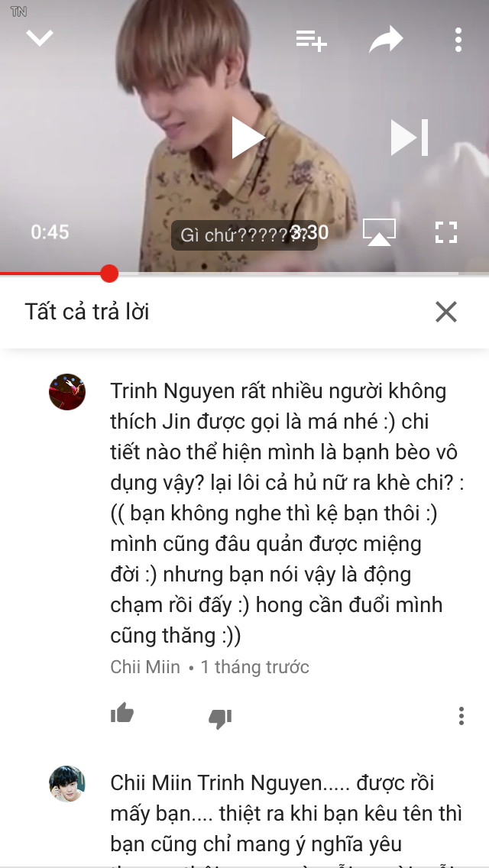Enter fullscreen mode
Image resolution: width=489 pixels, height=868 pixels.
point(445,232)
